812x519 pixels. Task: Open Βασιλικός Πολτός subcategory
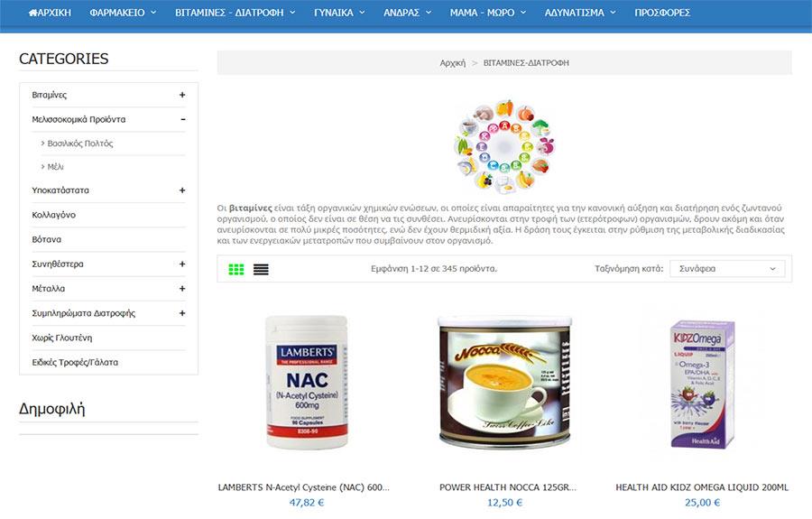[80, 144]
